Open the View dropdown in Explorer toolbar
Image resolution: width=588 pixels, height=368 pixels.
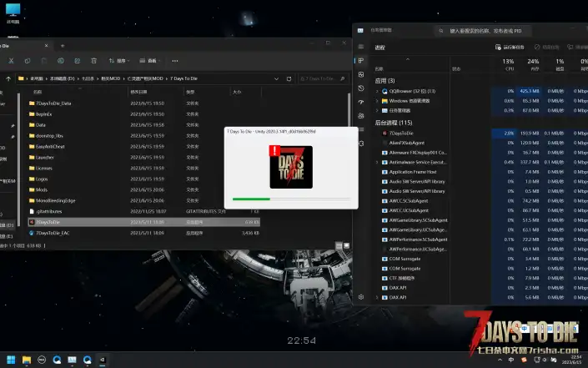[x=149, y=61]
